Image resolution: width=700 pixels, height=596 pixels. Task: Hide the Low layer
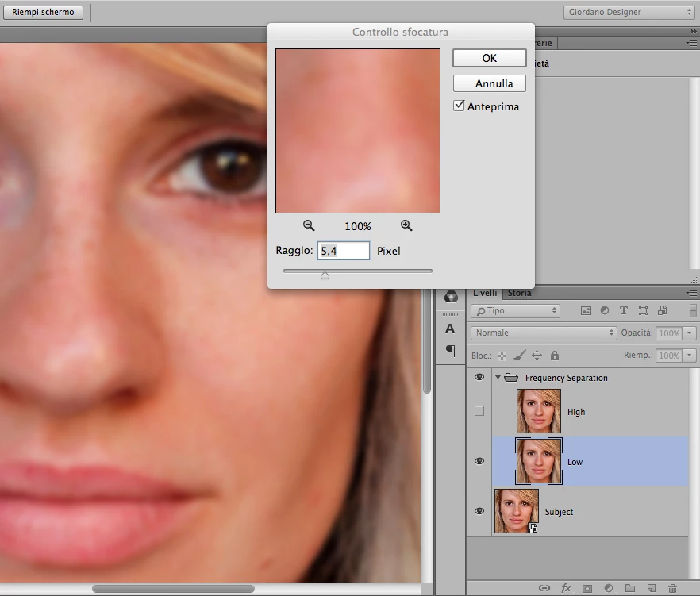pyautogui.click(x=479, y=461)
